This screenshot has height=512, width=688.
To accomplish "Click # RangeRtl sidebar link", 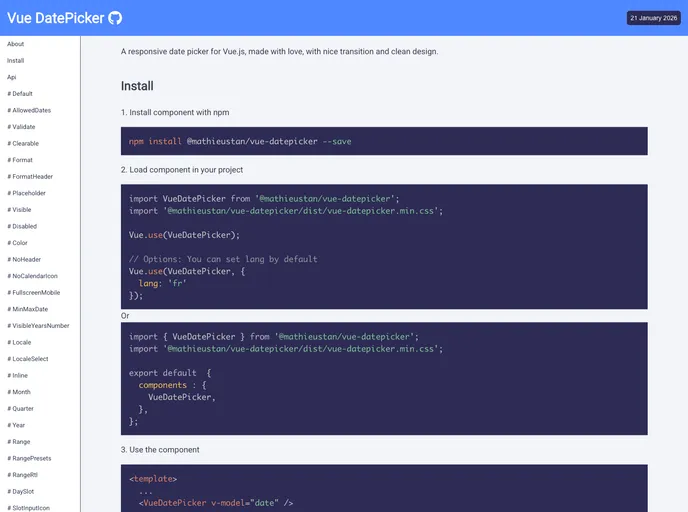I will click(x=22, y=475).
